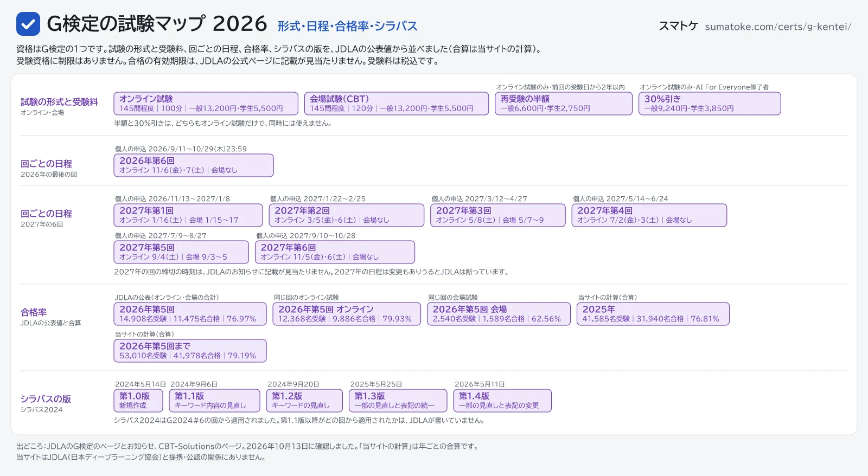
Task: Click the 2025年 76.81% pass rate card
Action: (x=653, y=314)
